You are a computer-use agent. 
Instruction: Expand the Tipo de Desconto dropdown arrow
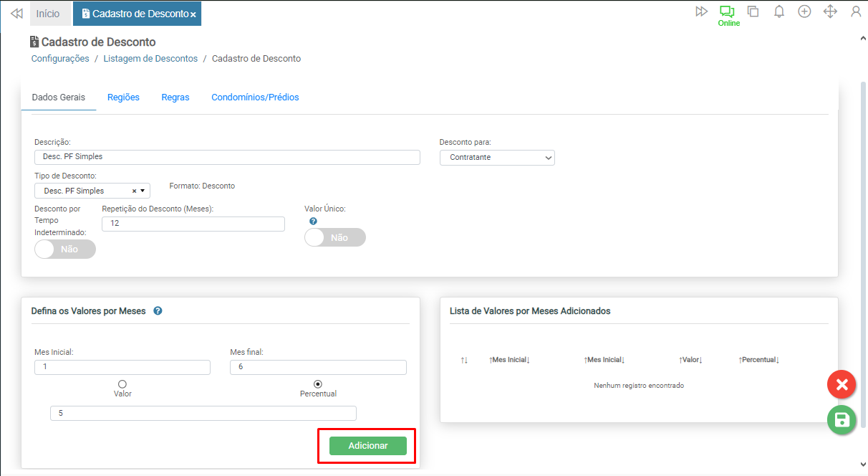pos(143,191)
